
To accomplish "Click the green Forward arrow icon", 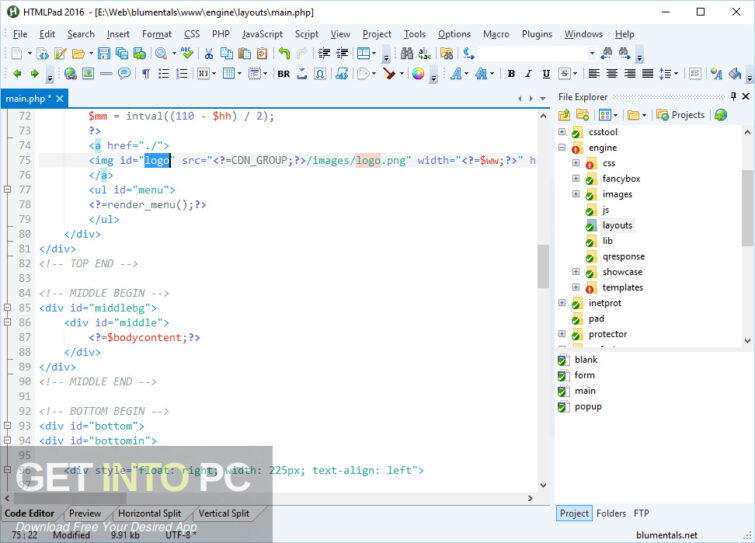I will (x=35, y=74).
